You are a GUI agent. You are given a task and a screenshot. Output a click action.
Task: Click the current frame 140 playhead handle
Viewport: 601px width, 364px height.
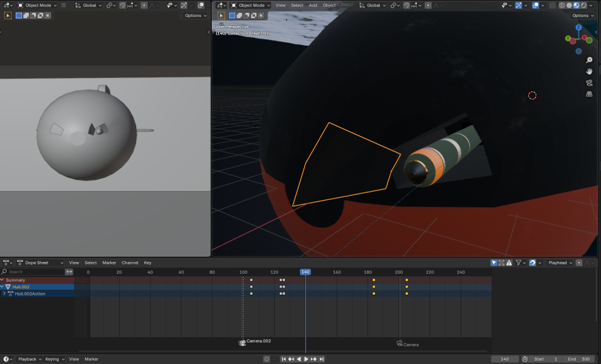[305, 272]
